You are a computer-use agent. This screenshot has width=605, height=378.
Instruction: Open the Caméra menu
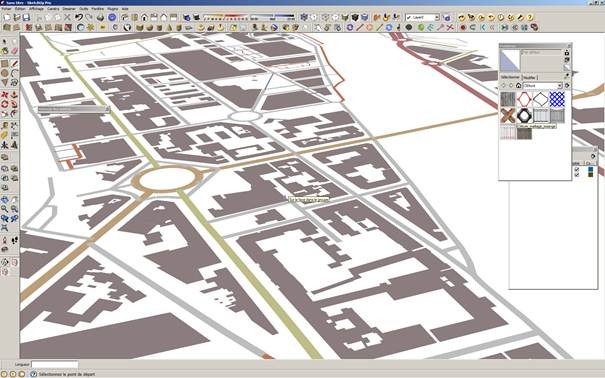click(53, 8)
